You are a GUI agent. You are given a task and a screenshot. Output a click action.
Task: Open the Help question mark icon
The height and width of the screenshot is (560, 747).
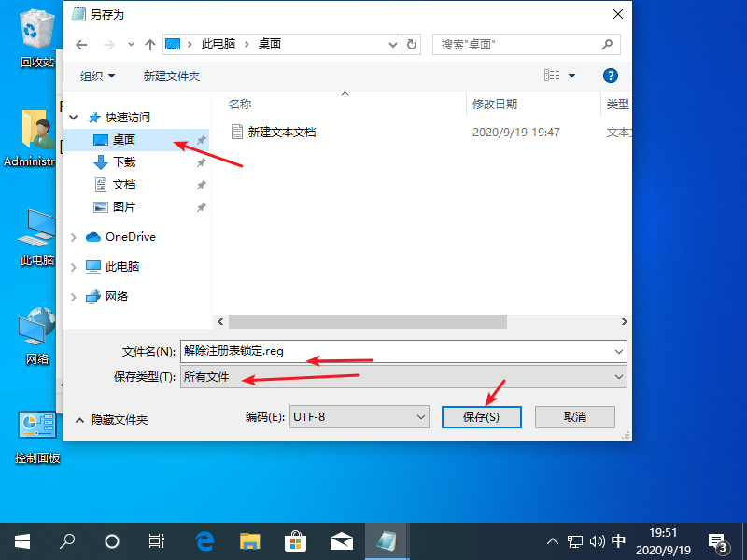click(x=611, y=76)
